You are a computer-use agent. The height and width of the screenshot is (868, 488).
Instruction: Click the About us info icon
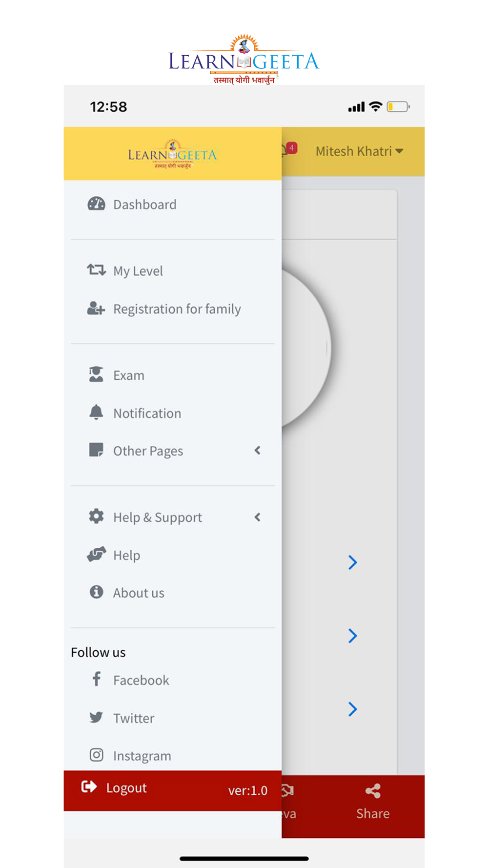[x=96, y=592]
